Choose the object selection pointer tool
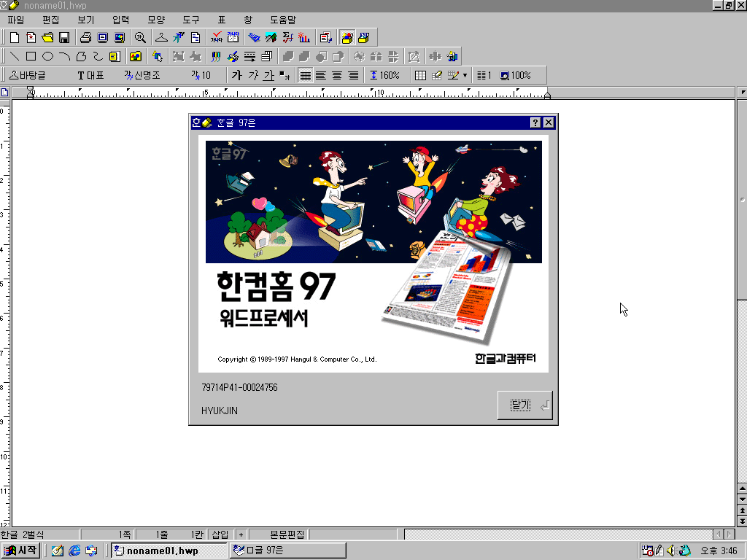Image resolution: width=747 pixels, height=560 pixels. 158,57
